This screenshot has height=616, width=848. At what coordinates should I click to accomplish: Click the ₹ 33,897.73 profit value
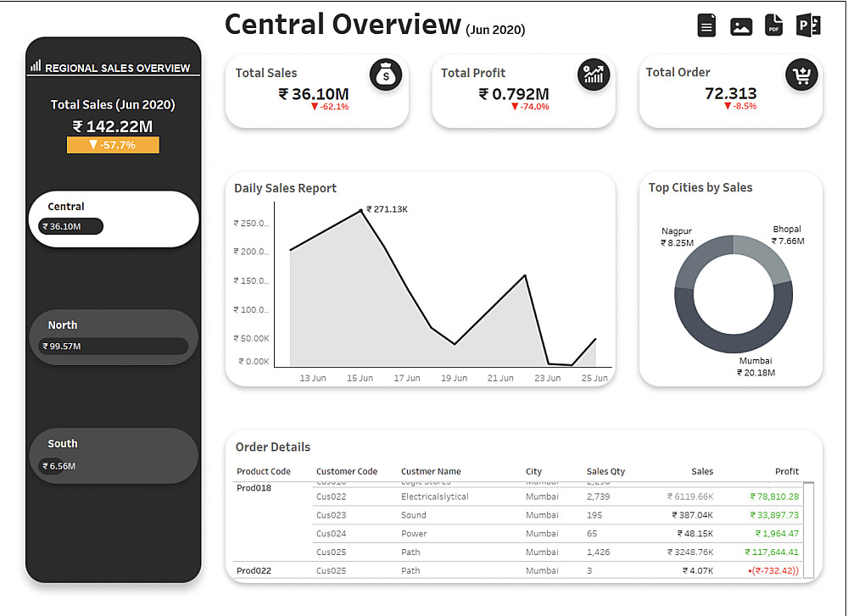pos(774,515)
